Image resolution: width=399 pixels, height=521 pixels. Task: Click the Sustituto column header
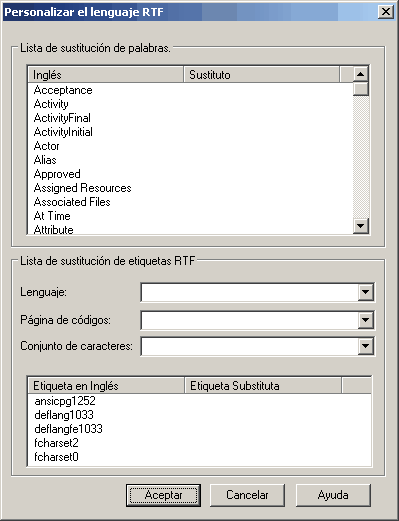tap(262, 75)
